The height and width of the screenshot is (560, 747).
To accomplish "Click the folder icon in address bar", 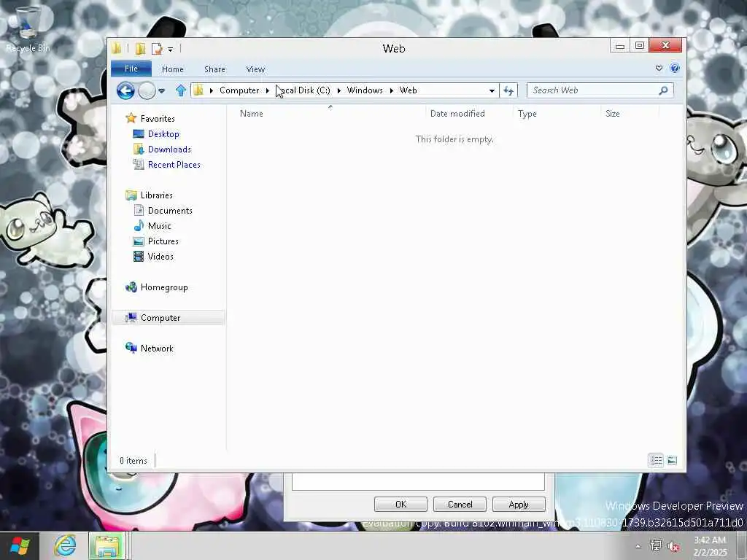I will (x=198, y=90).
